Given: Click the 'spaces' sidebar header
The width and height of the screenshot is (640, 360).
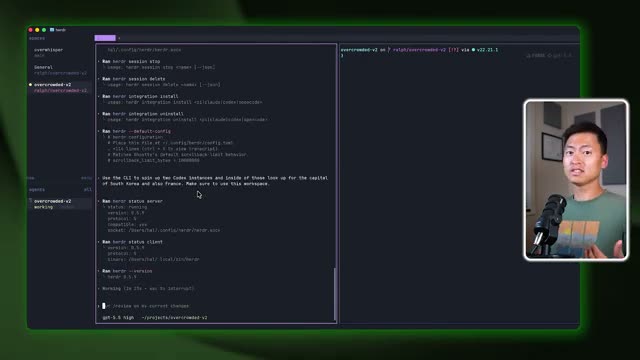Looking at the screenshot, I should click(x=37, y=38).
